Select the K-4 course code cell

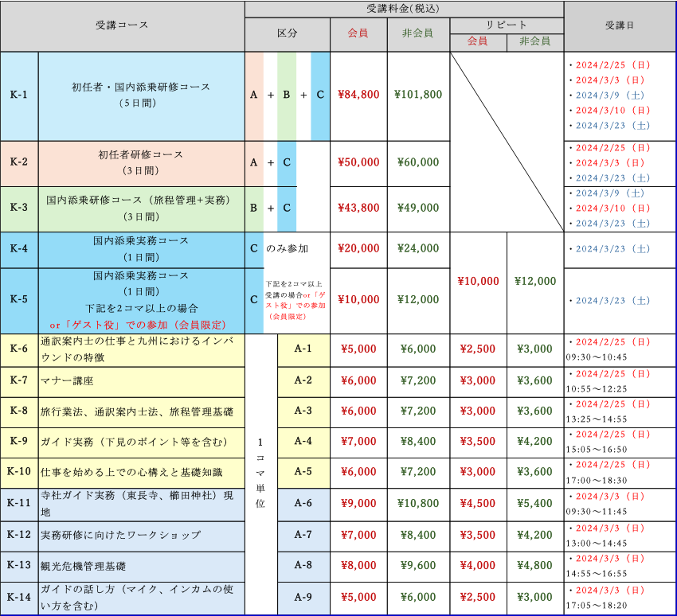[x=19, y=249]
